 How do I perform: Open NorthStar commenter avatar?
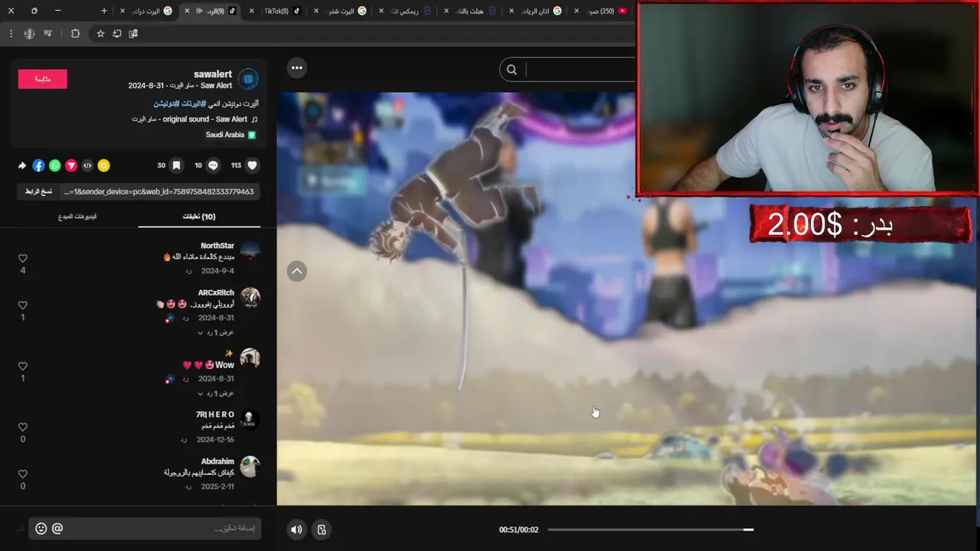(250, 250)
